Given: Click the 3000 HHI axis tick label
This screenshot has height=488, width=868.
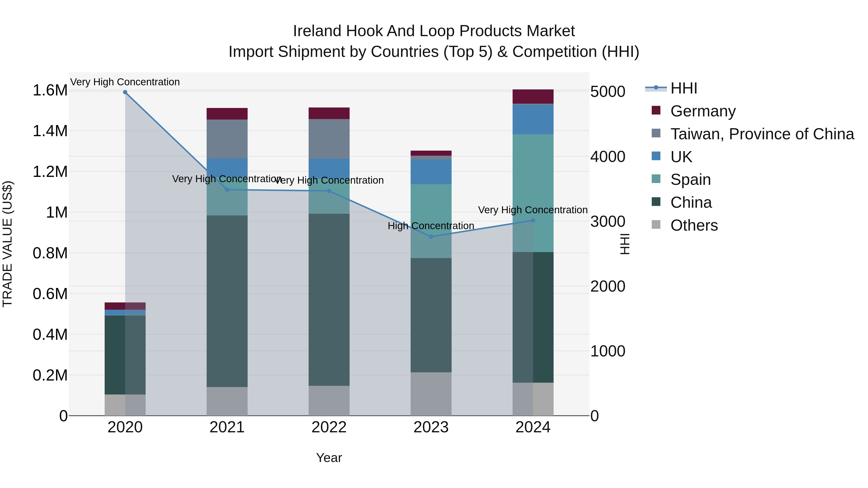Looking at the screenshot, I should pyautogui.click(x=608, y=221).
